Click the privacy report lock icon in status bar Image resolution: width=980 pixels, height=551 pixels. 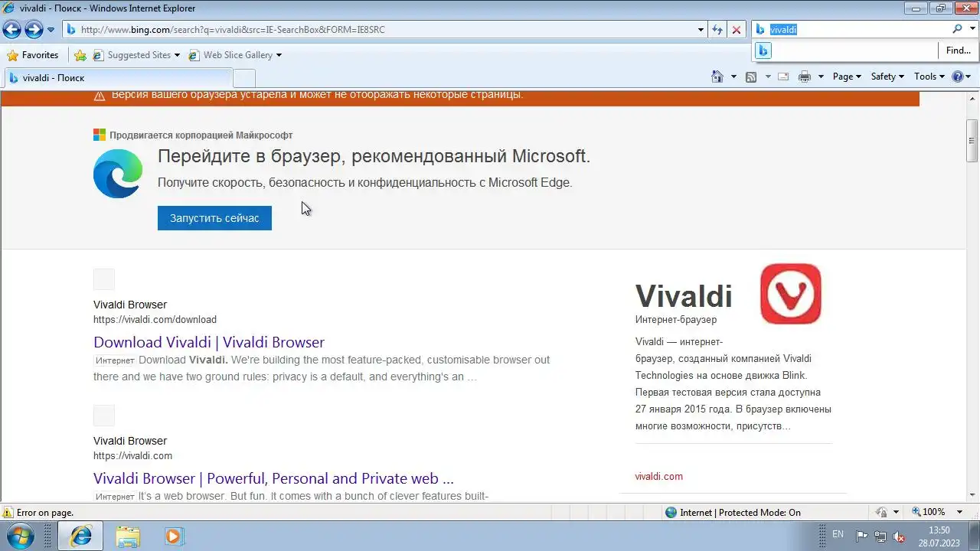point(881,513)
